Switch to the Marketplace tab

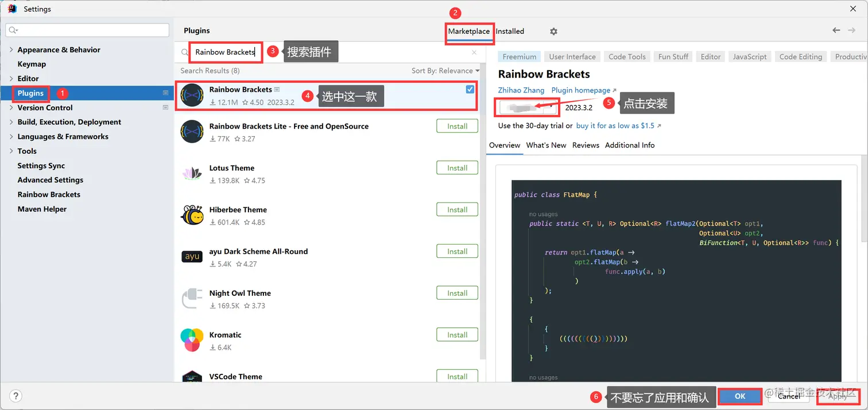[x=469, y=31]
